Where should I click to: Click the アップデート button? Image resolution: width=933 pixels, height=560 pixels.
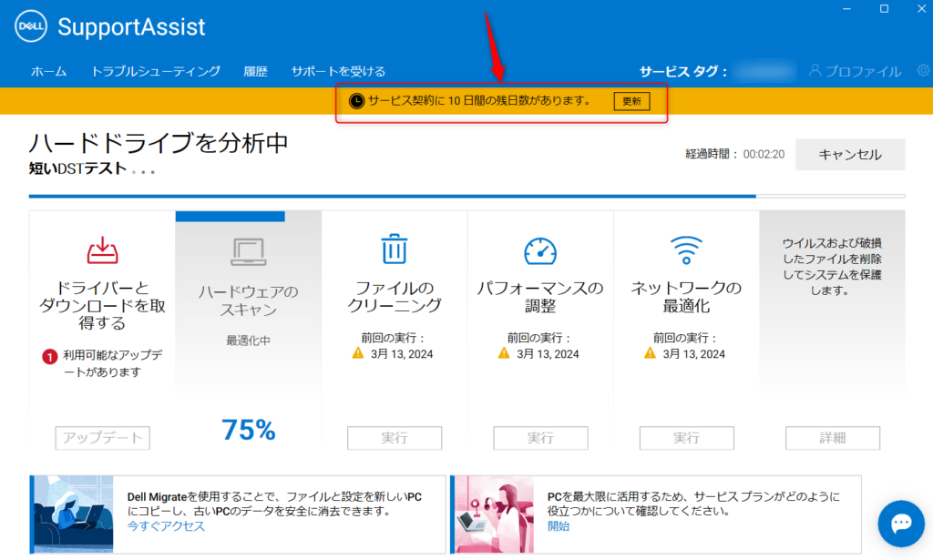(102, 438)
